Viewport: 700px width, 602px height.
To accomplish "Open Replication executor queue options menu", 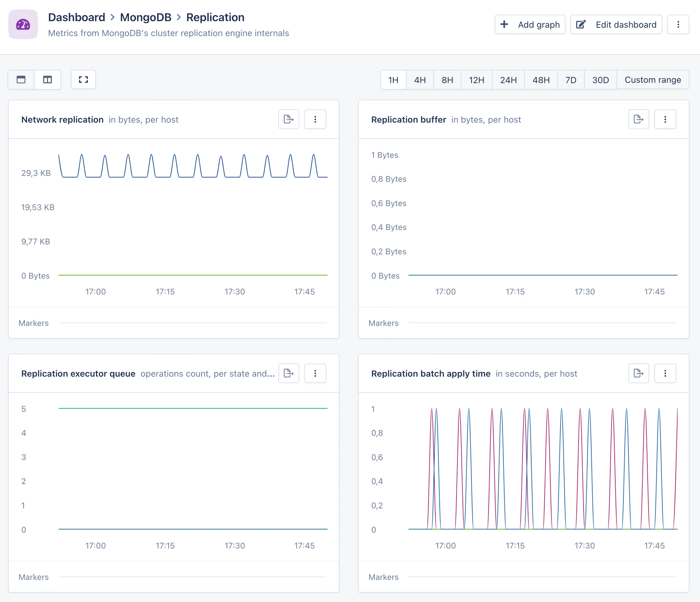I will [315, 373].
